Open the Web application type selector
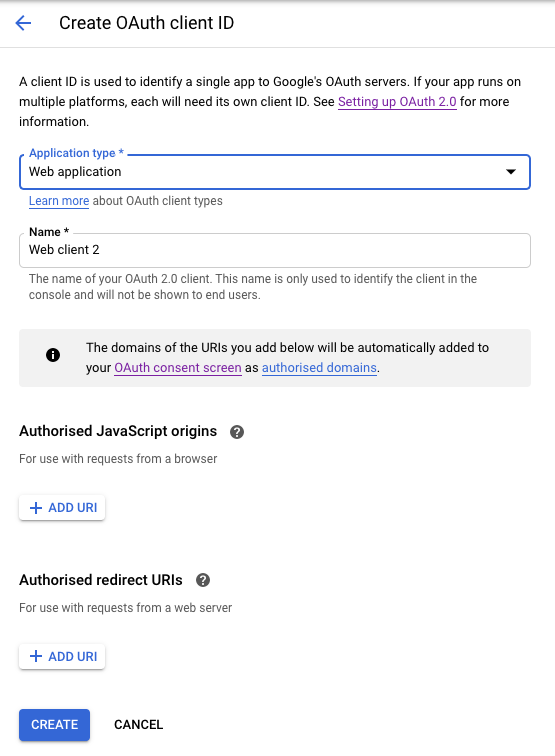The height and width of the screenshot is (756, 555). 275,172
